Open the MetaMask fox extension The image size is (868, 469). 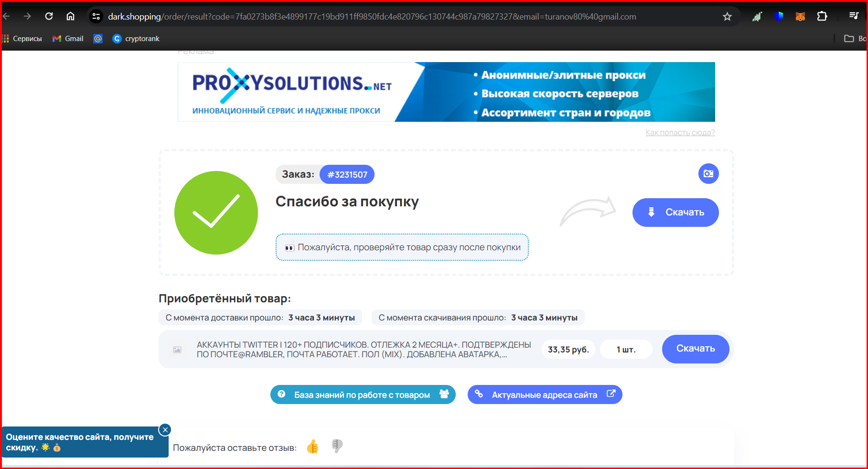(800, 17)
